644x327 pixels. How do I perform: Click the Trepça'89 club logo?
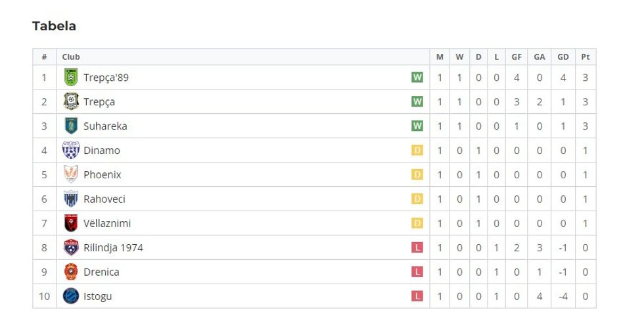[x=70, y=78]
